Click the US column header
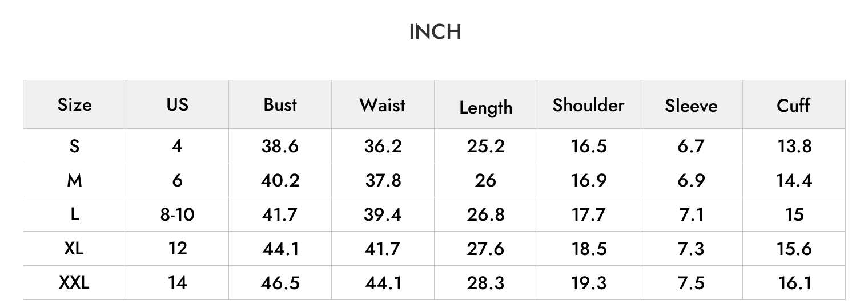868x308 pixels. point(177,104)
